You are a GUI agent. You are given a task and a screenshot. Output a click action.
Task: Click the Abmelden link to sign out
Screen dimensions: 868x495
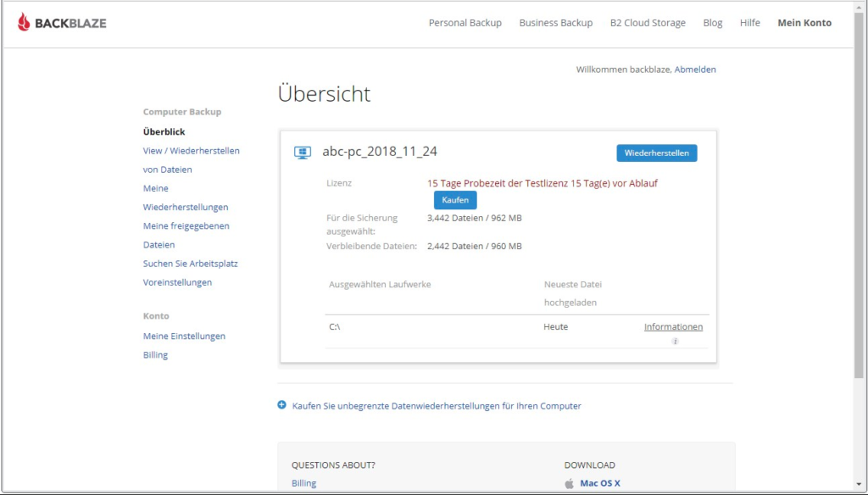695,70
